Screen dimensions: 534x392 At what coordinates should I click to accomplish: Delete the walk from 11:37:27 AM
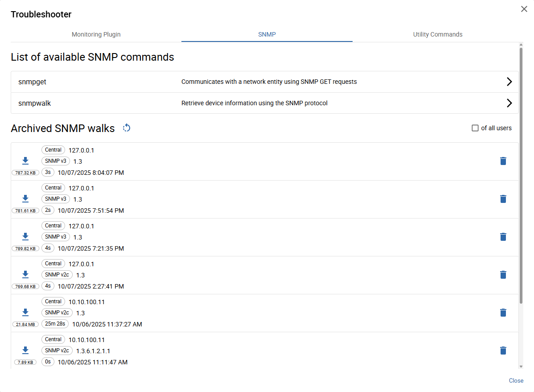click(x=503, y=313)
